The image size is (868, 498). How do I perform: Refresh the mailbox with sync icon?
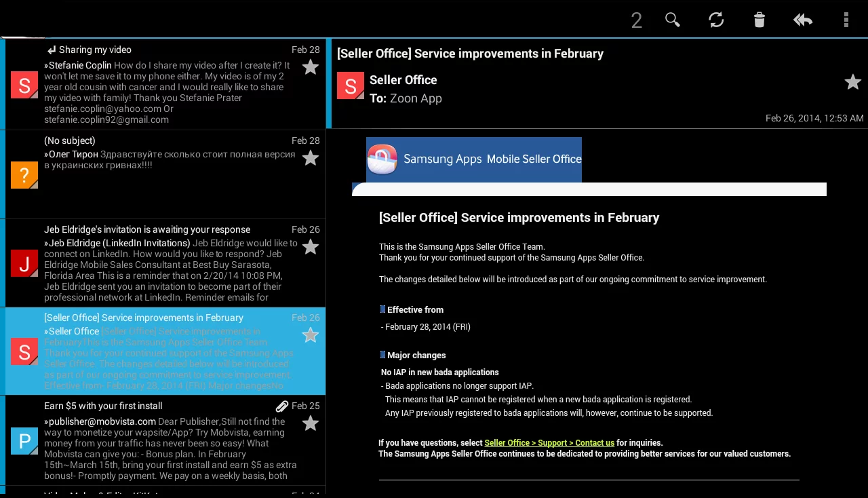tap(716, 20)
